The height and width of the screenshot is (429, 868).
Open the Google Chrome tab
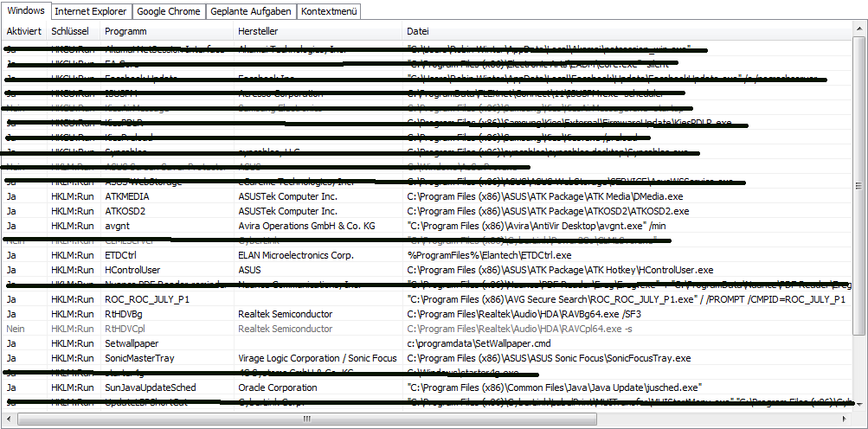(x=169, y=11)
